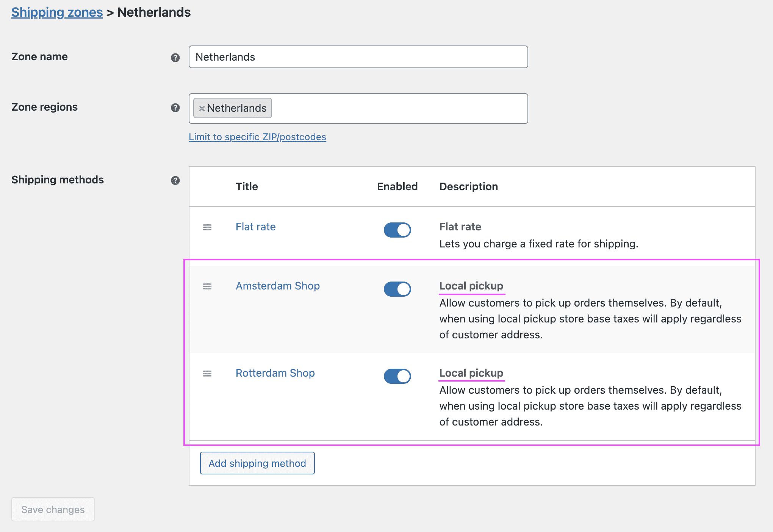This screenshot has width=773, height=532.
Task: Click the drag handle beside Rotterdam Shop
Action: click(x=207, y=374)
